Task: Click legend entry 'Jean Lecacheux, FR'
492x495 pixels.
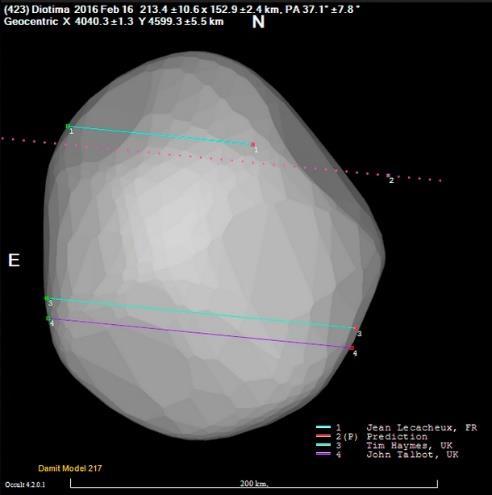Action: point(422,428)
